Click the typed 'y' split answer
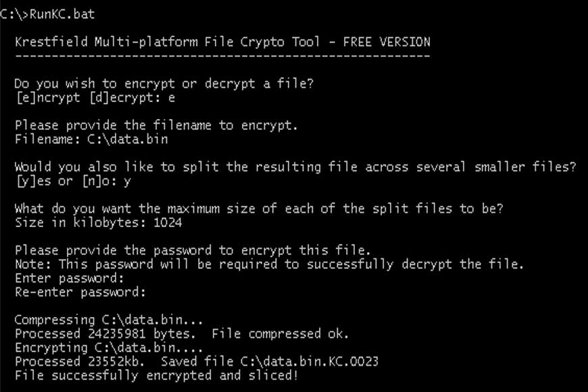Viewport: 588px width, 392px height. [x=128, y=182]
